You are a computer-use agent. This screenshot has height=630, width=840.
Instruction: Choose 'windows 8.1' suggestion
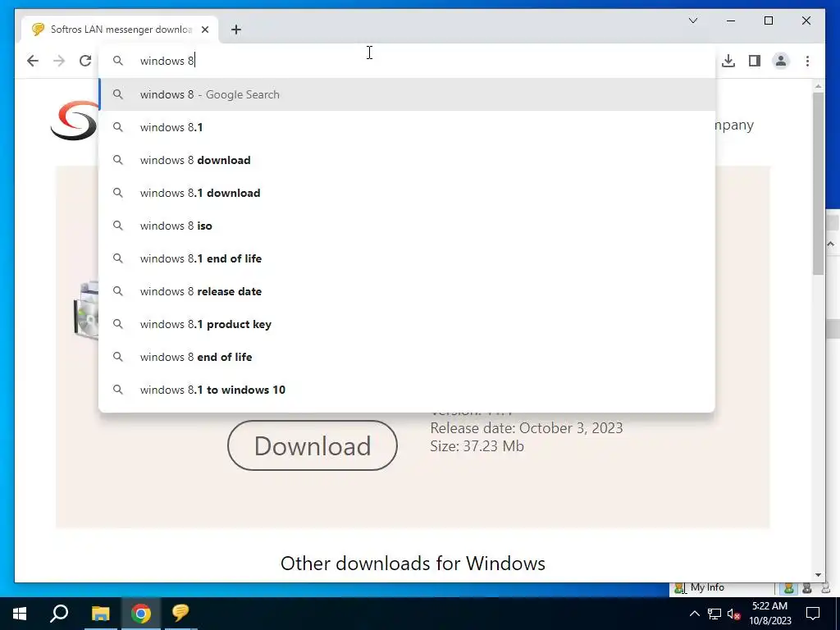(x=407, y=127)
